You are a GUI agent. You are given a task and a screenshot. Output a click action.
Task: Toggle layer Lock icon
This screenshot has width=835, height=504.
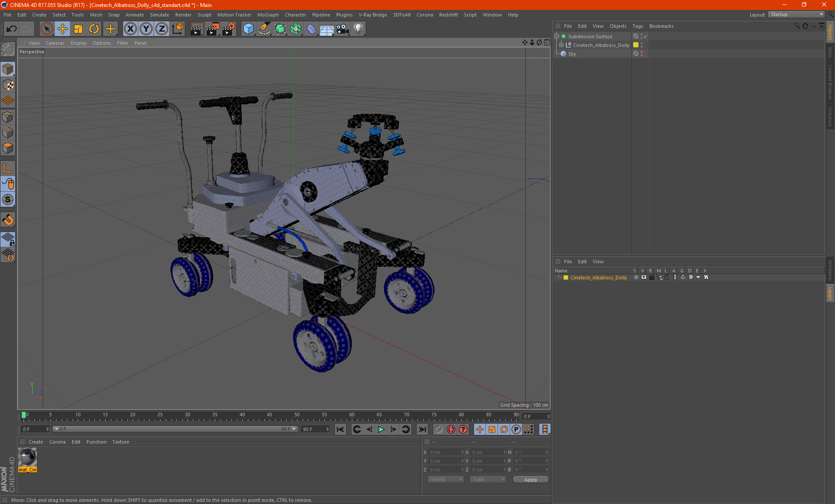pyautogui.click(x=667, y=277)
